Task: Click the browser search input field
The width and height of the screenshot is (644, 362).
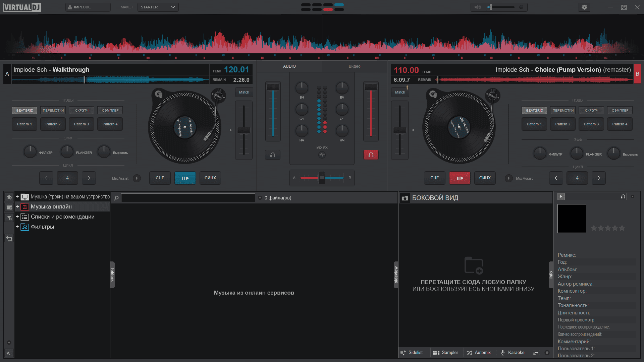Action: [x=188, y=198]
